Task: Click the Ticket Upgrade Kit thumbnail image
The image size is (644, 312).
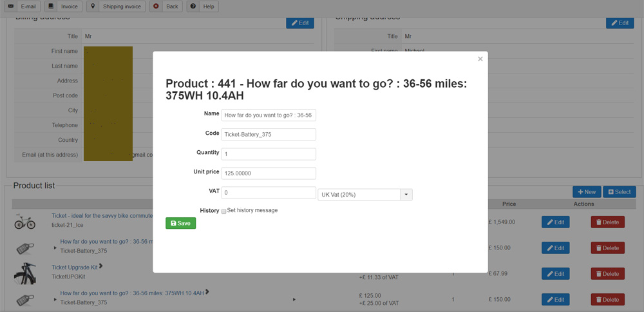Action: (x=24, y=273)
